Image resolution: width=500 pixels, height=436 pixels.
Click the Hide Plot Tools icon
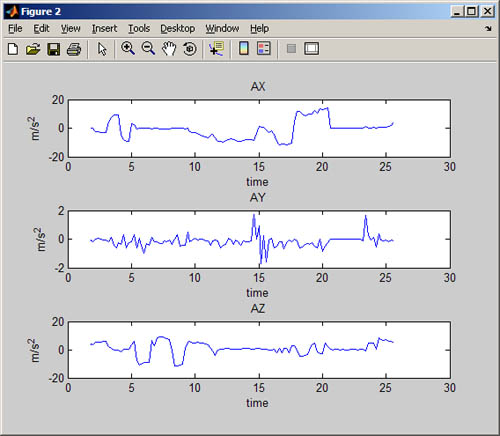click(291, 49)
